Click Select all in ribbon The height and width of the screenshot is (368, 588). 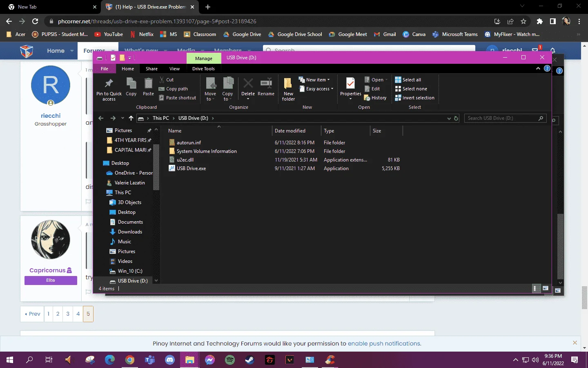[x=408, y=80]
